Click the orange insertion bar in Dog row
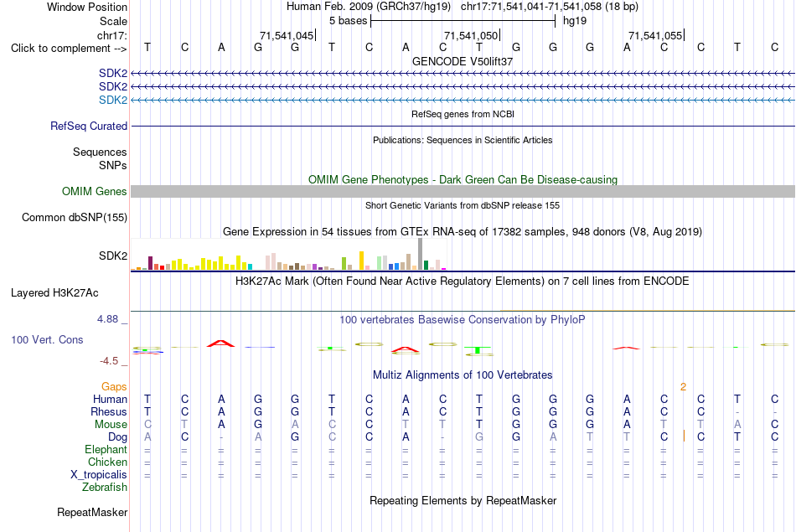The height and width of the screenshot is (532, 796). [684, 436]
